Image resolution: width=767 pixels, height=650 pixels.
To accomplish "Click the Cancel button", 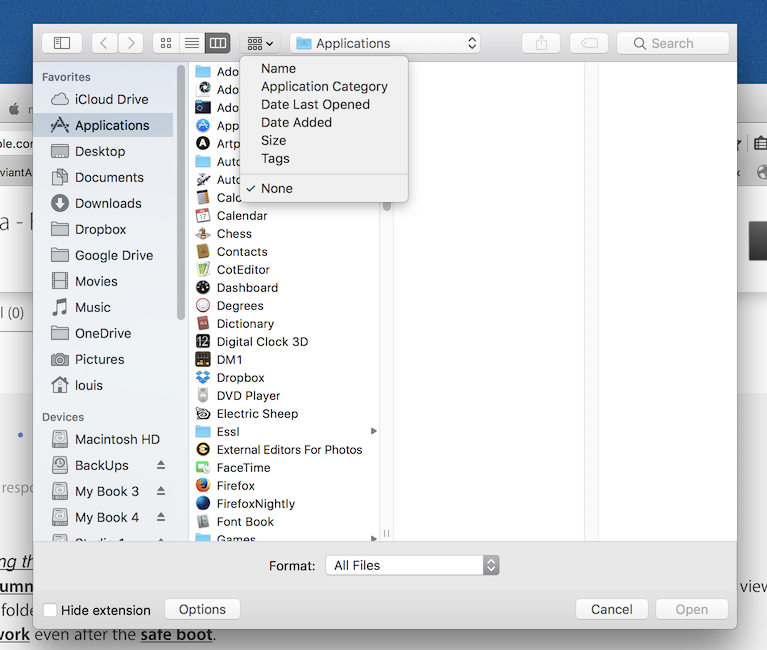I will point(611,609).
